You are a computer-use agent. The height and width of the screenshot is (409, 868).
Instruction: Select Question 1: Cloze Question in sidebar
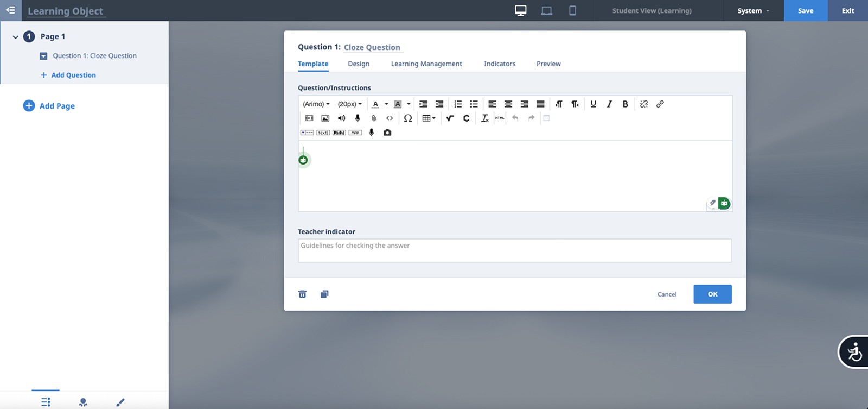pos(94,55)
